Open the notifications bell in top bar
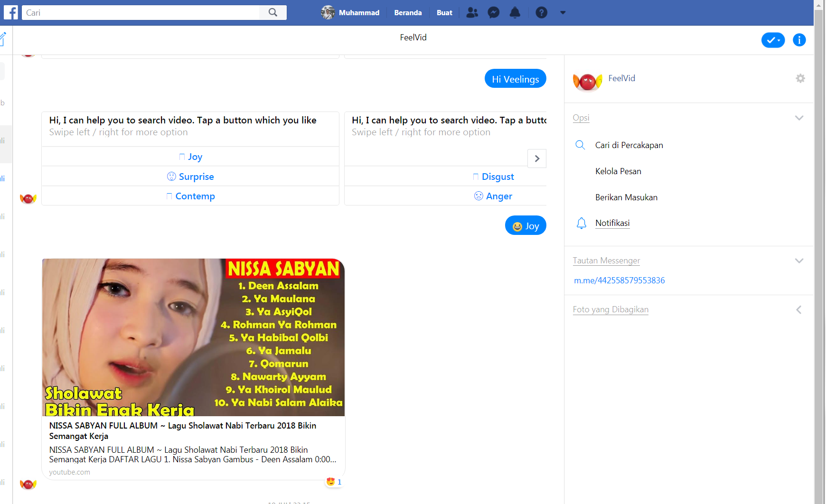This screenshot has width=826, height=504. point(515,12)
